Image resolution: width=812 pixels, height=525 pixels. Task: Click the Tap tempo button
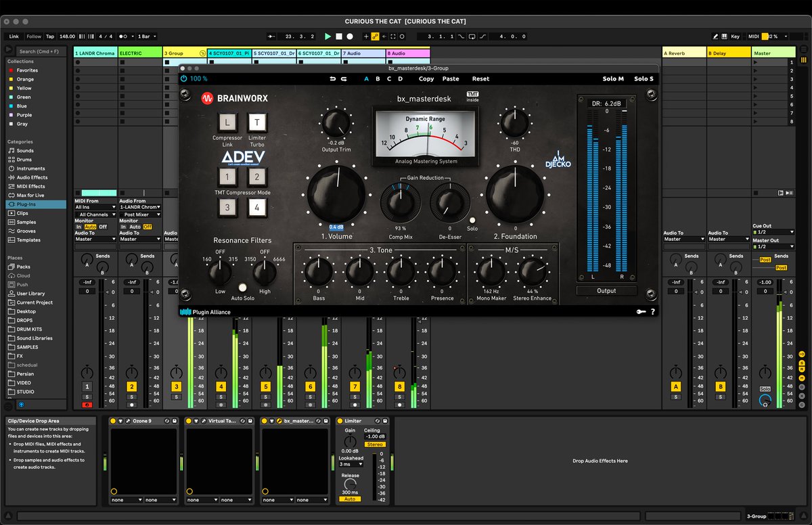pyautogui.click(x=50, y=37)
